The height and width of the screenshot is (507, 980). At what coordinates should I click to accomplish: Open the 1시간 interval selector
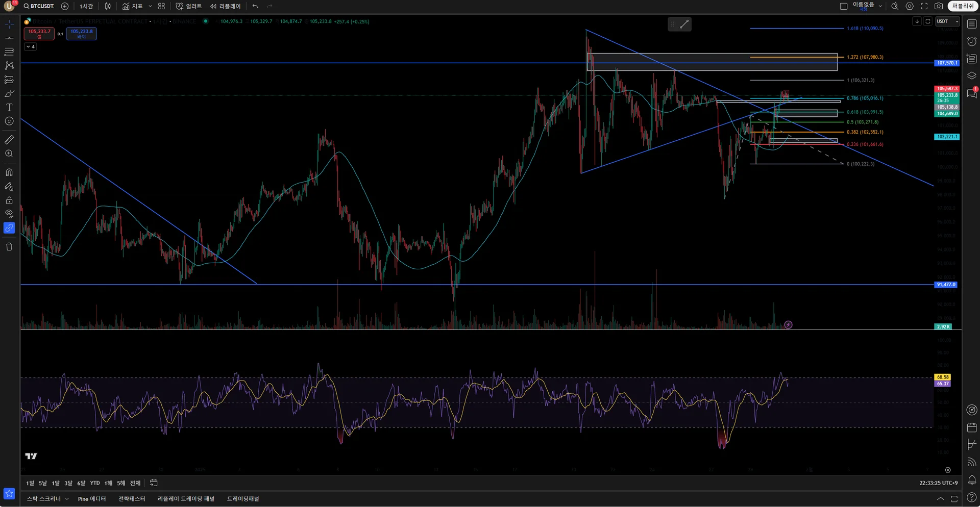coord(86,6)
